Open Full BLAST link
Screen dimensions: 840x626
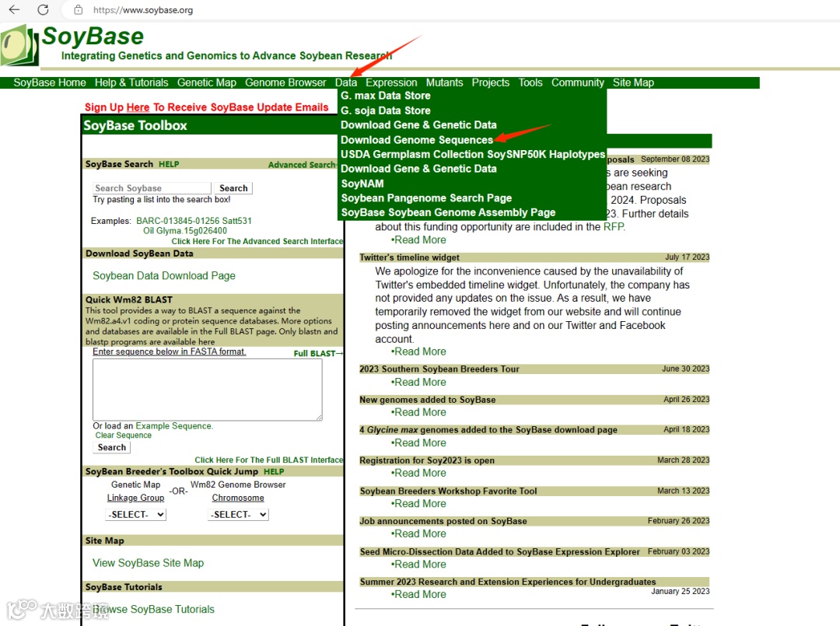tap(317, 353)
